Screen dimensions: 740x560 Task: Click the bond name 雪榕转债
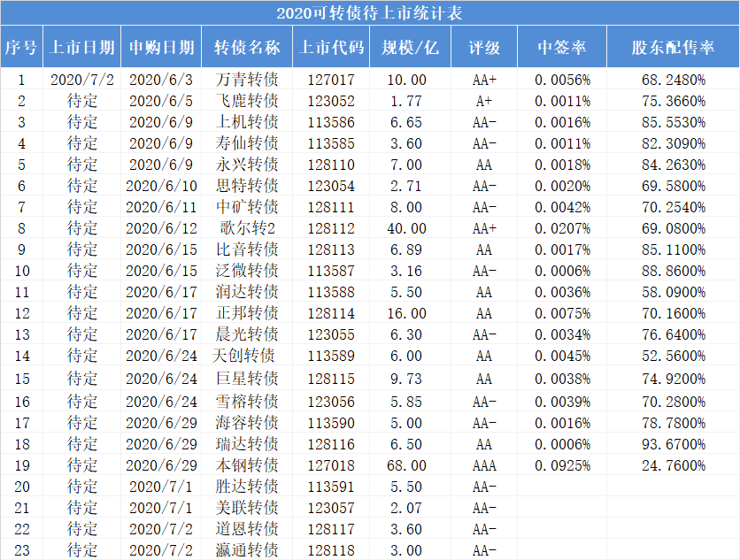coord(247,402)
